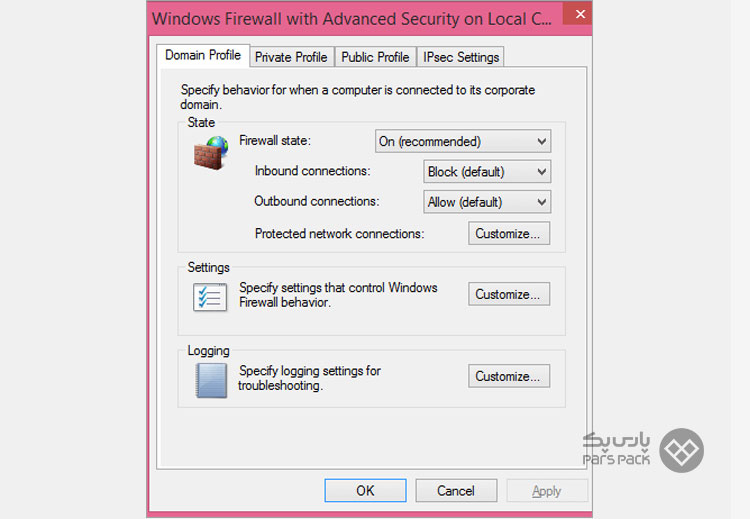This screenshot has width=750, height=519.
Task: Open the Outbound connections dropdown
Action: tap(487, 202)
